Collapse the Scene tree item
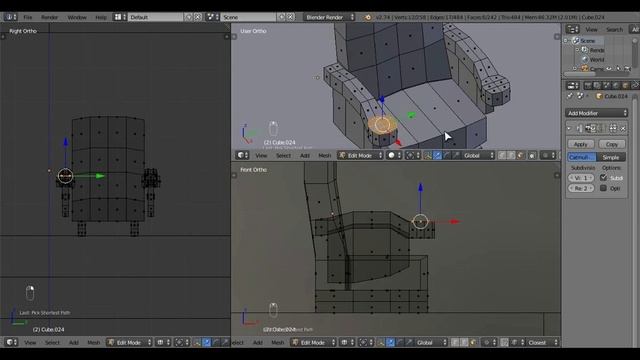This screenshot has height=360, width=640. [566, 41]
